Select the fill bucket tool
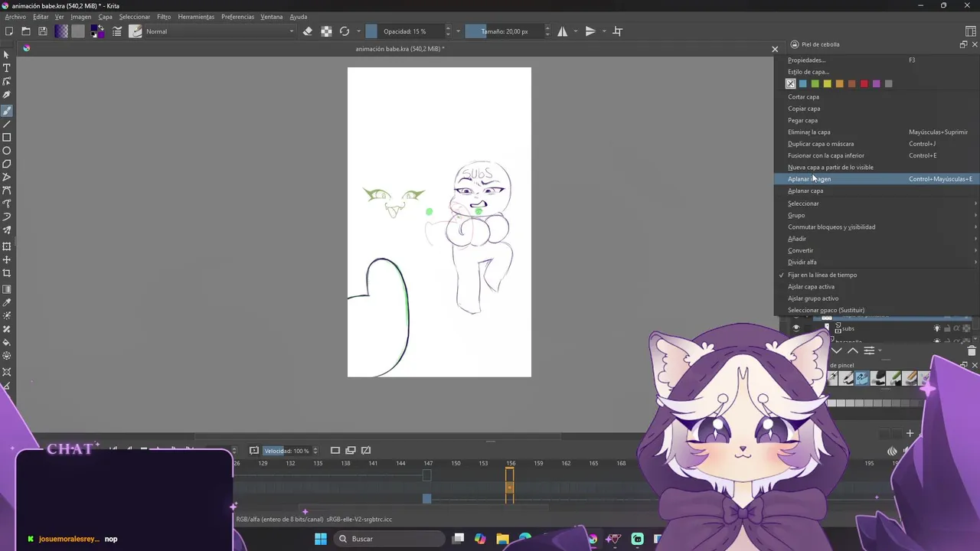 (x=7, y=342)
